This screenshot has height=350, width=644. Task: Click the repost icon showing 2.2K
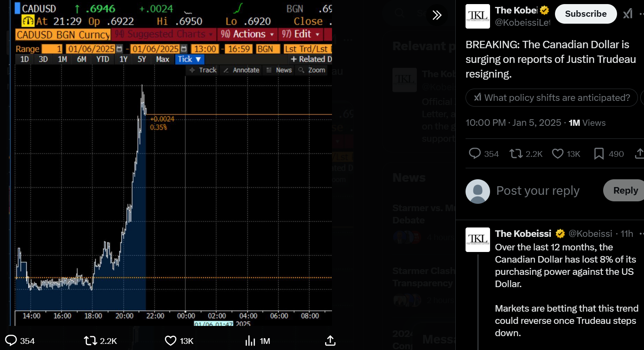516,154
